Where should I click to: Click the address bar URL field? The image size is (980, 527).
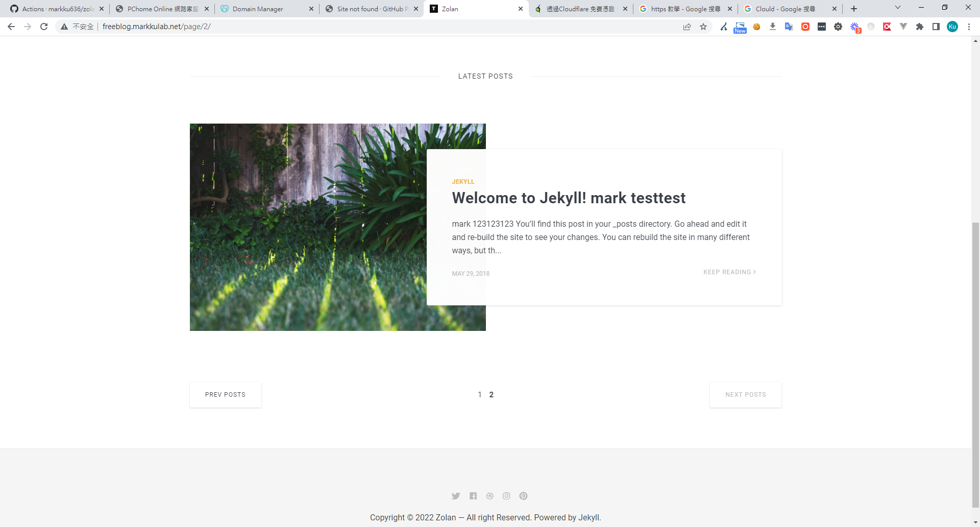click(357, 27)
